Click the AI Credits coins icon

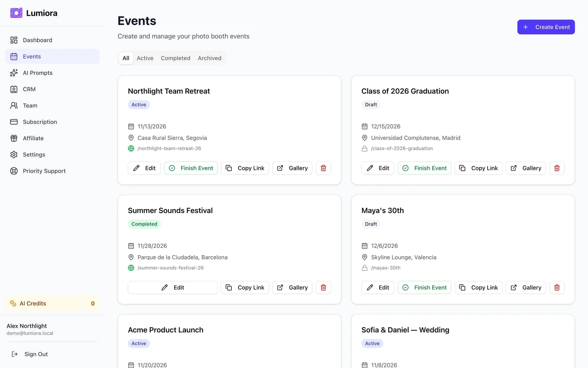pyautogui.click(x=13, y=303)
